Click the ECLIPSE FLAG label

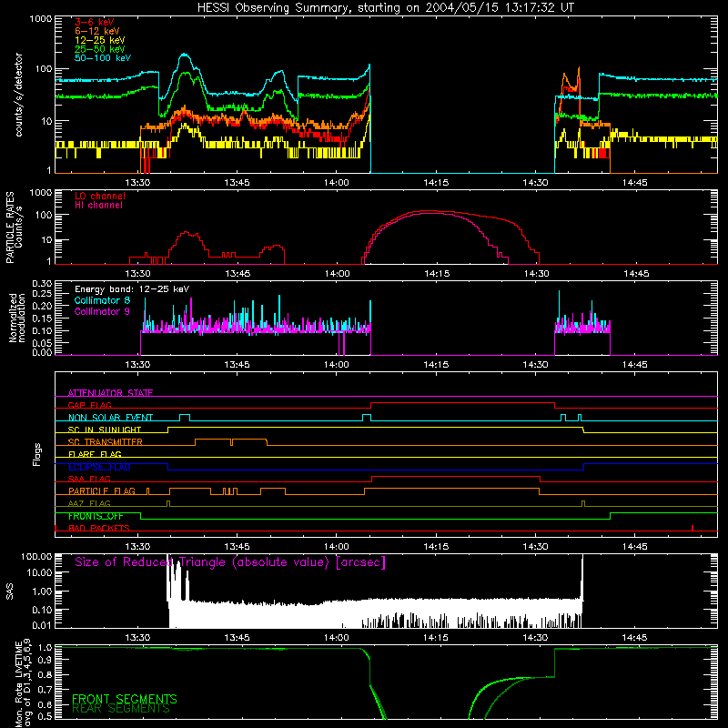coord(99,467)
